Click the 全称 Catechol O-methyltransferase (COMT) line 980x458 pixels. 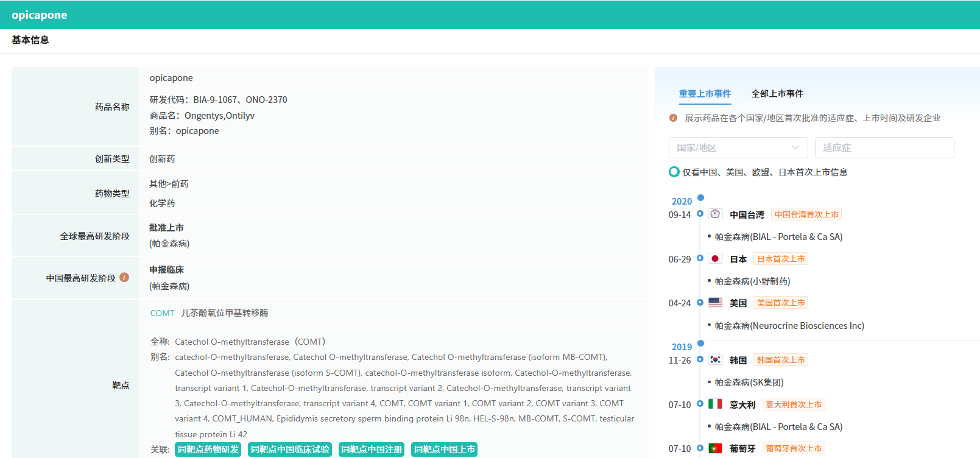[238, 342]
